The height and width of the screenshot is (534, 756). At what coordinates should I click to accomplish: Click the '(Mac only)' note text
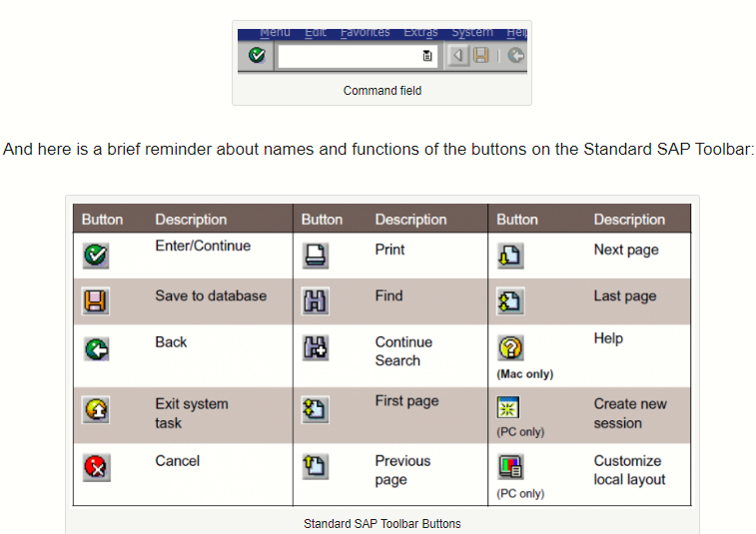(x=525, y=374)
